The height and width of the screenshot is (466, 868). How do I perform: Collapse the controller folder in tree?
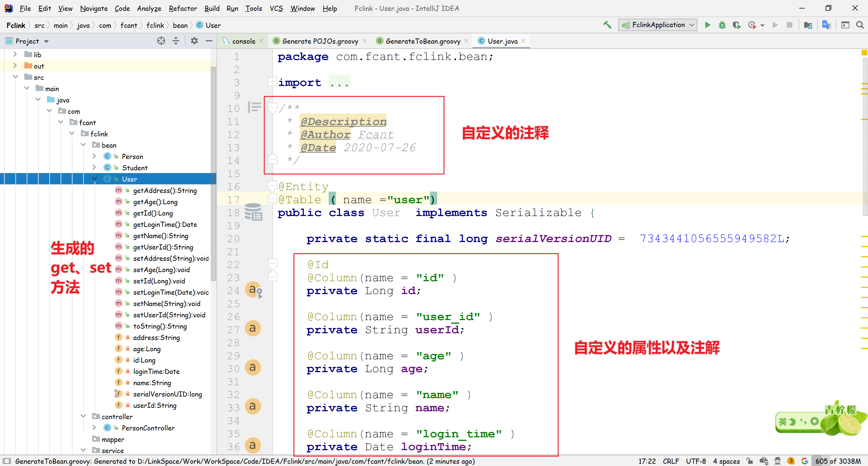tap(83, 416)
